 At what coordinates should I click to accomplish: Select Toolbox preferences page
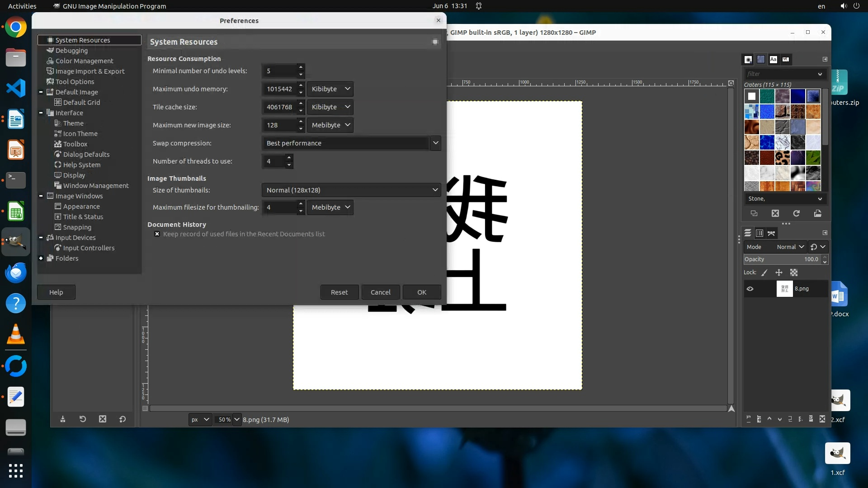click(x=75, y=144)
